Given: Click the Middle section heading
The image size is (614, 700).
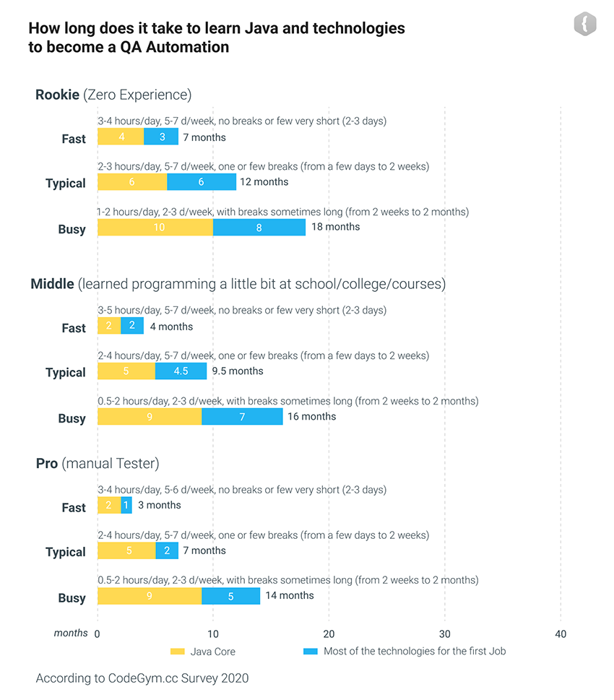Looking at the screenshot, I should pos(238,284).
